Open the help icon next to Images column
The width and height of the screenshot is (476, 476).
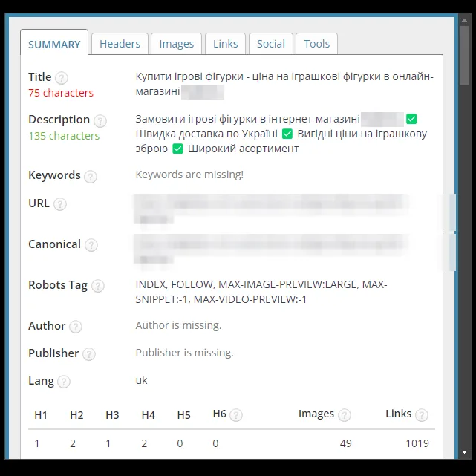(x=345, y=414)
